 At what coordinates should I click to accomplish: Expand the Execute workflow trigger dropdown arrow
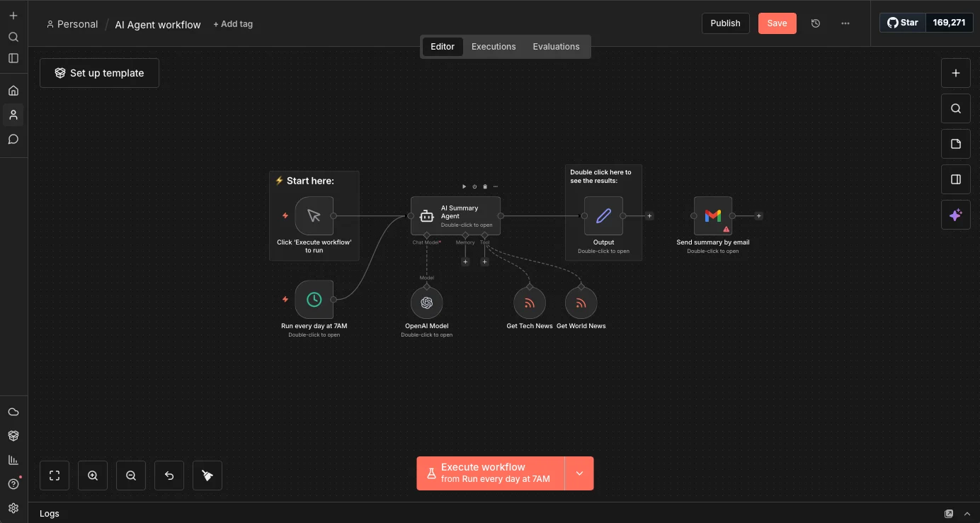click(579, 473)
